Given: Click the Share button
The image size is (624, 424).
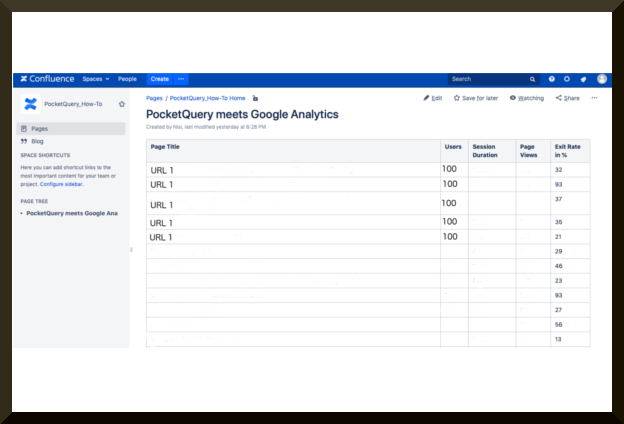Looking at the screenshot, I should [568, 98].
